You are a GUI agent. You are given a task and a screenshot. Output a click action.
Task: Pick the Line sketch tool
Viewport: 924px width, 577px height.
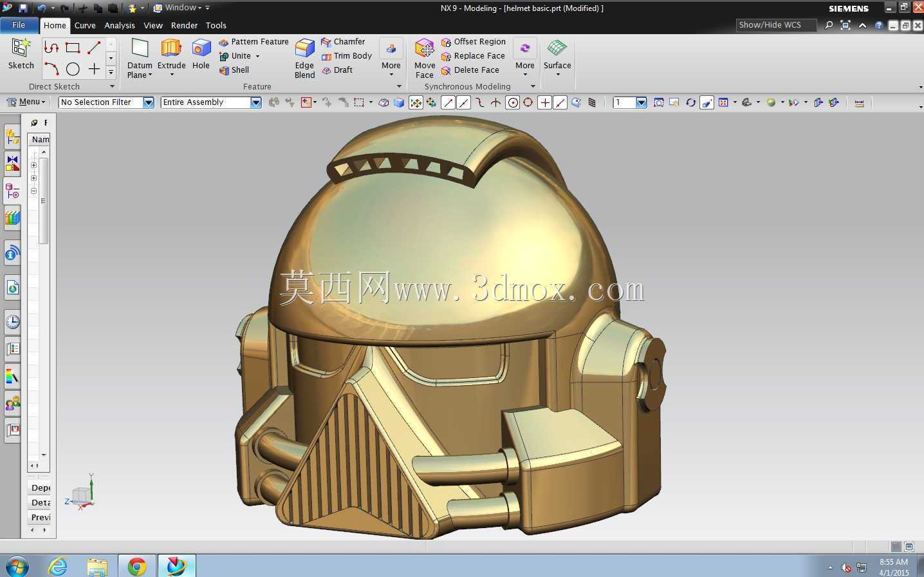94,48
